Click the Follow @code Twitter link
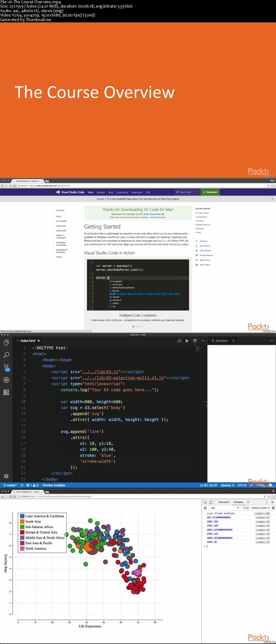The width and height of the screenshot is (276, 644). [203, 251]
